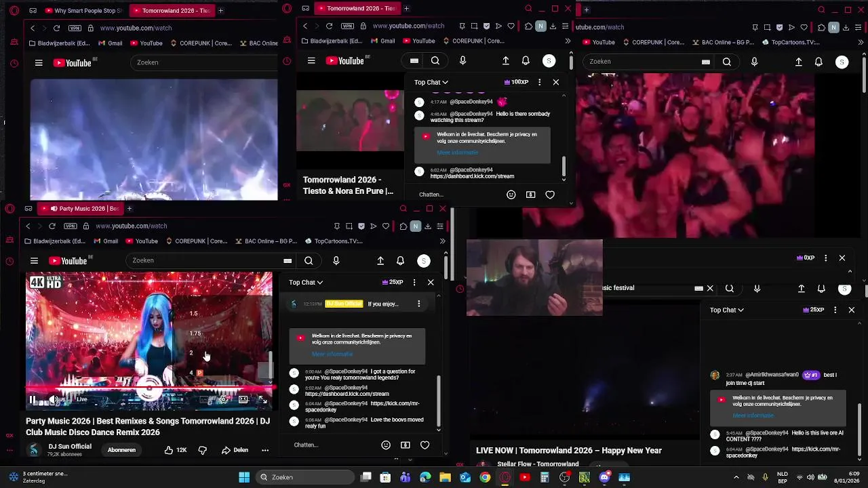
Task: Open the account avatar in Party Music window
Action: pyautogui.click(x=424, y=261)
